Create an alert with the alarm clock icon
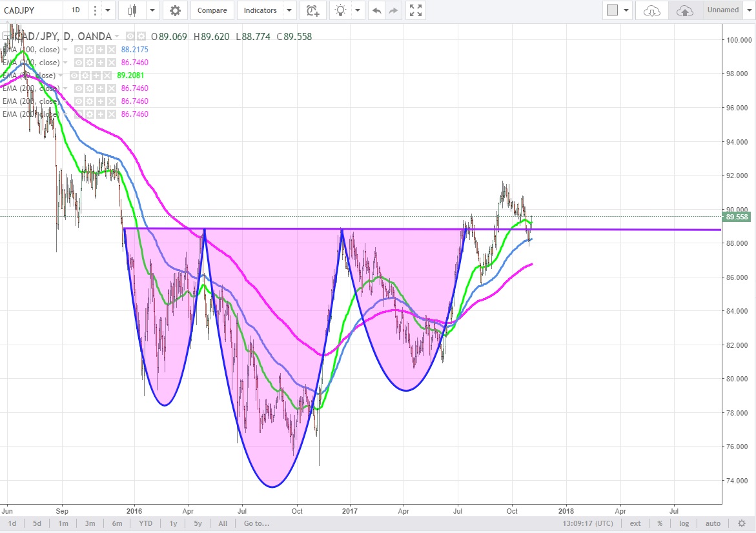This screenshot has width=756, height=533. click(x=312, y=10)
